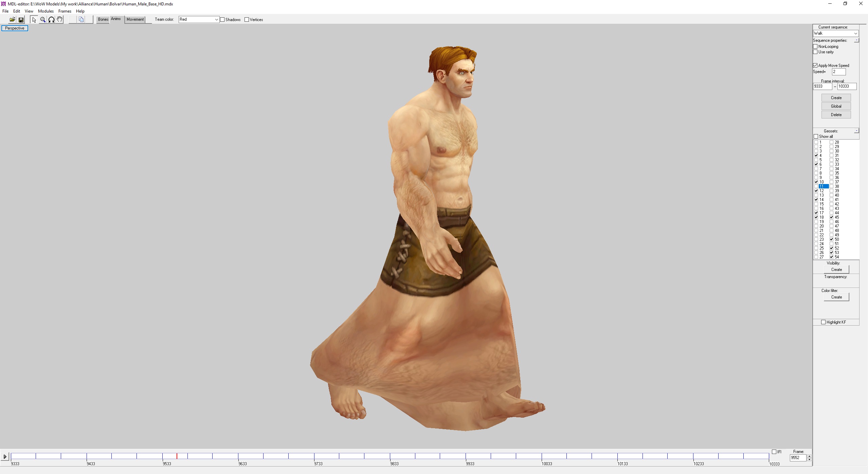
Task: Click the frame interval start field 9333
Action: [822, 86]
